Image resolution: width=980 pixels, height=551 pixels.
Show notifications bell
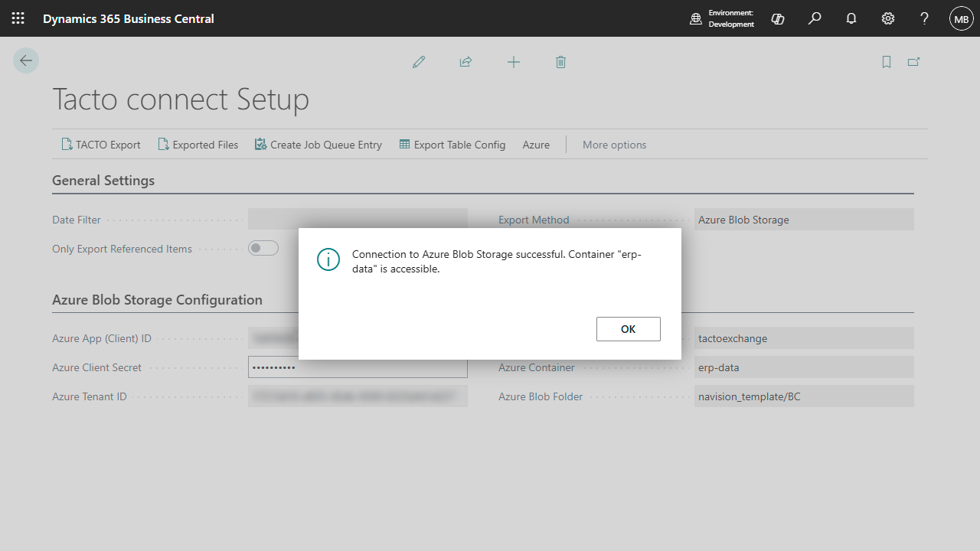pyautogui.click(x=851, y=18)
